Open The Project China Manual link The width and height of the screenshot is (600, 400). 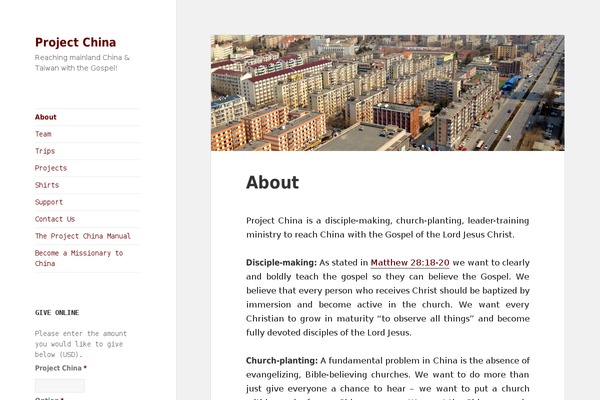coord(83,236)
